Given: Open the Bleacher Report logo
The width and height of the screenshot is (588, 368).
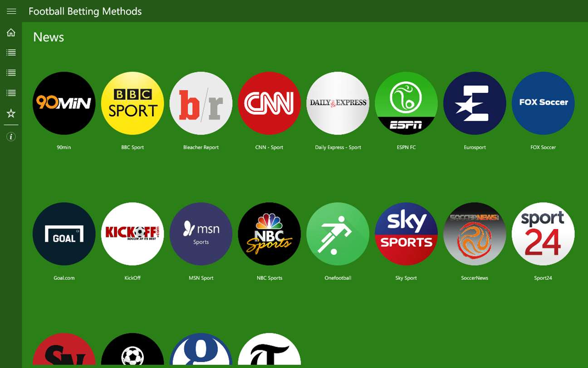Looking at the screenshot, I should click(x=201, y=103).
